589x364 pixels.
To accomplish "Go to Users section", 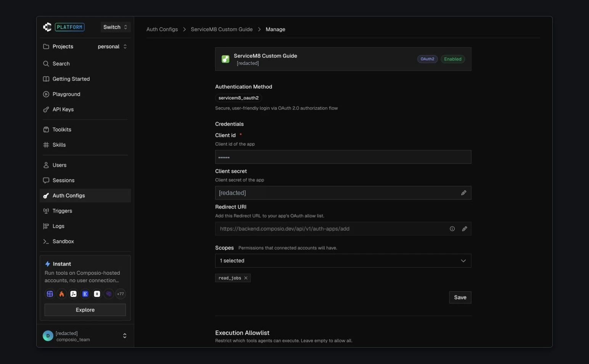I will [85, 165].
